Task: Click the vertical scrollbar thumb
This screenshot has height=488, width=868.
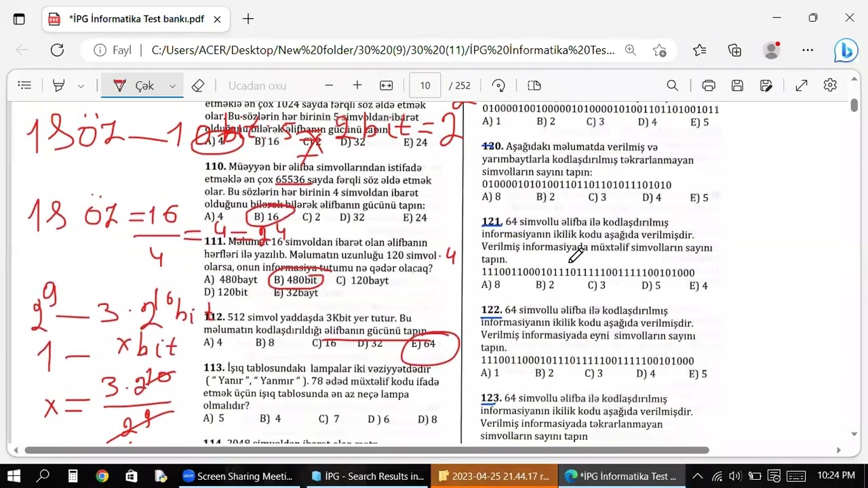Action: coord(854,106)
